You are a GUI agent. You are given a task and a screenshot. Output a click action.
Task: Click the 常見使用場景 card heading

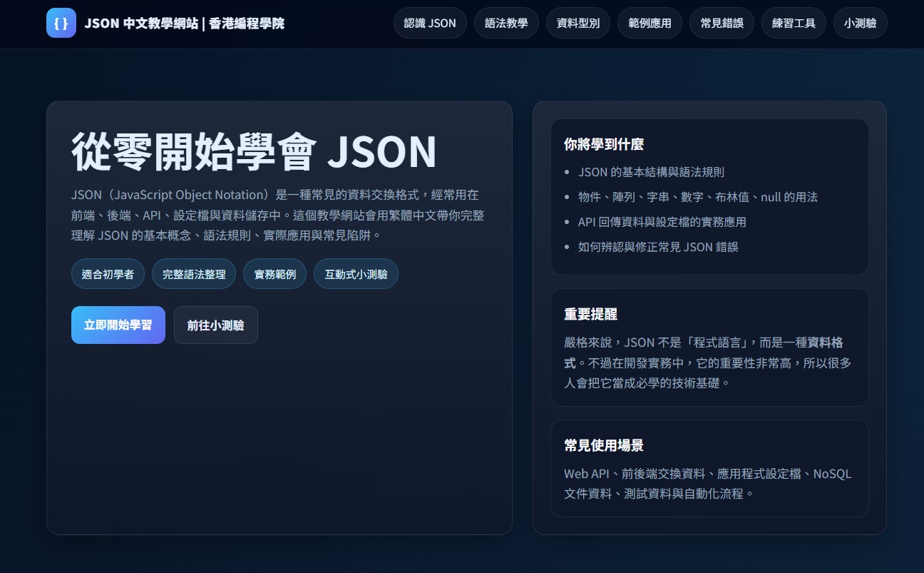click(x=604, y=445)
